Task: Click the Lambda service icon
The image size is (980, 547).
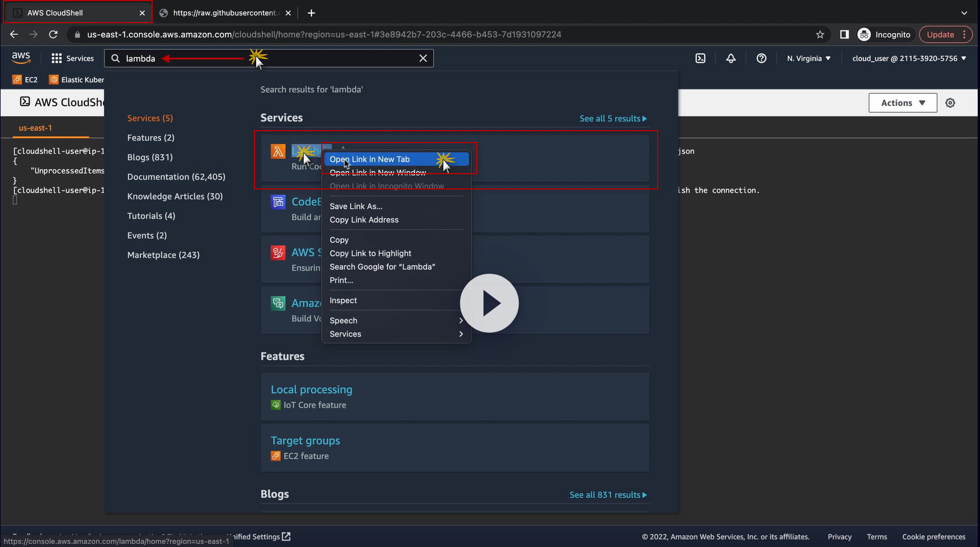Action: point(278,151)
